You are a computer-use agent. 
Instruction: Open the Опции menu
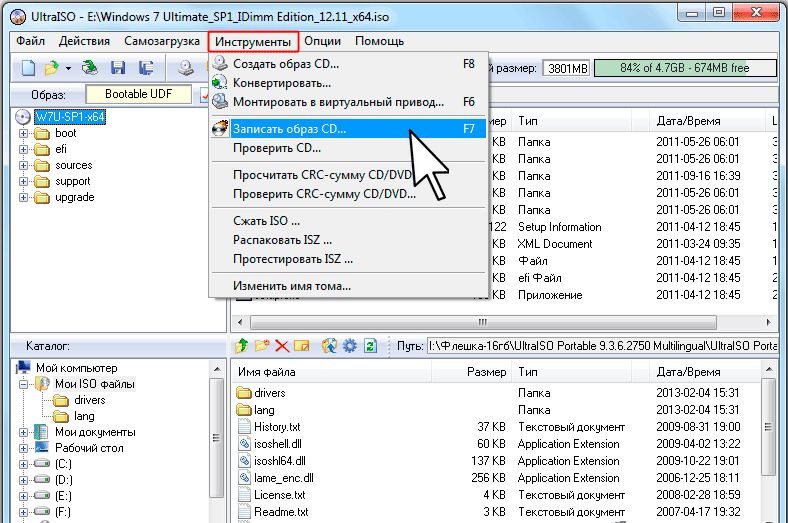pos(323,41)
